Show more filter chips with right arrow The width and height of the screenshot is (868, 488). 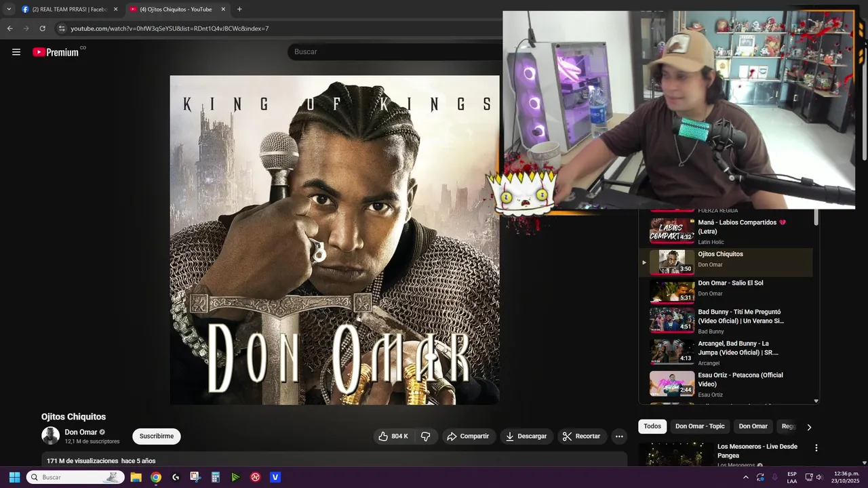click(808, 427)
